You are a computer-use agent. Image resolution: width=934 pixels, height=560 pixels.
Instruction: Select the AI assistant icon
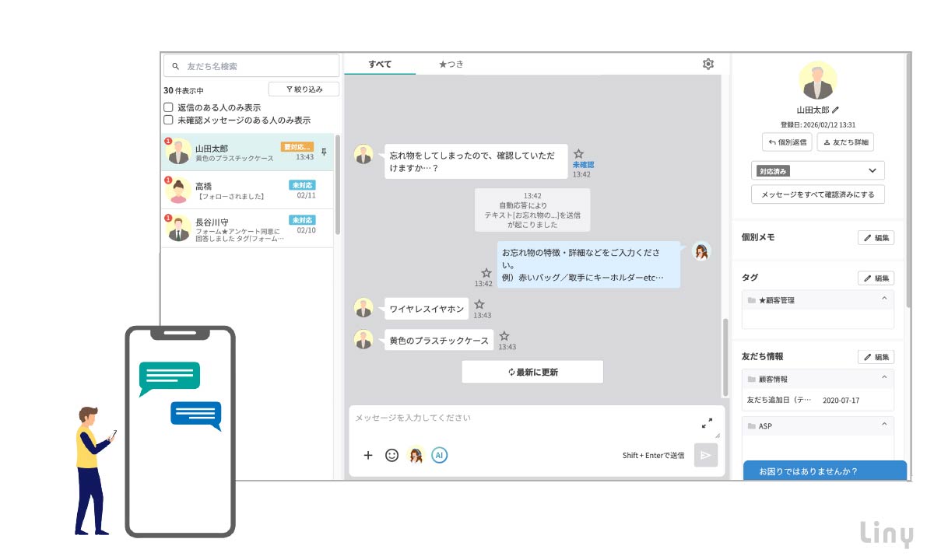pos(440,454)
